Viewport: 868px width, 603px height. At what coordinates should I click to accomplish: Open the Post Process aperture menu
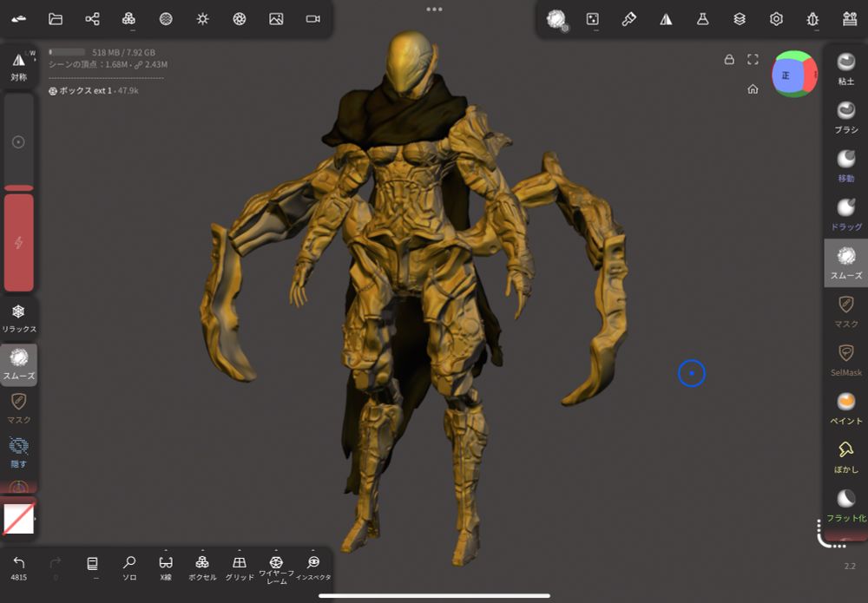click(x=240, y=19)
